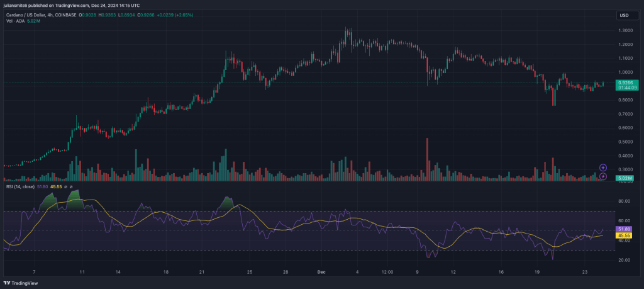The image size is (644, 289).
Task: Click the 80.00 RSI scale label
Action: (x=623, y=201)
